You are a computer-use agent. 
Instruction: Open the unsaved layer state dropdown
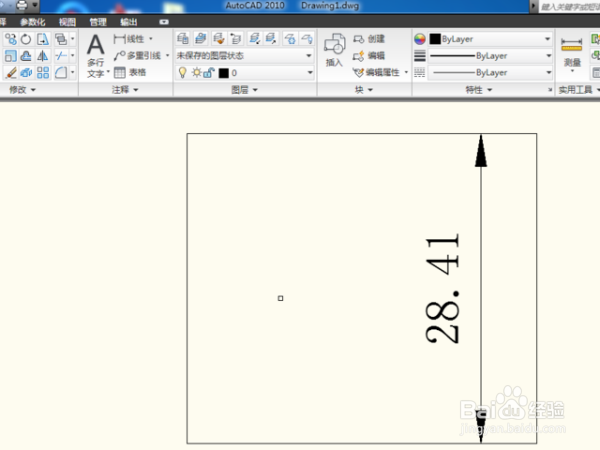[245, 56]
